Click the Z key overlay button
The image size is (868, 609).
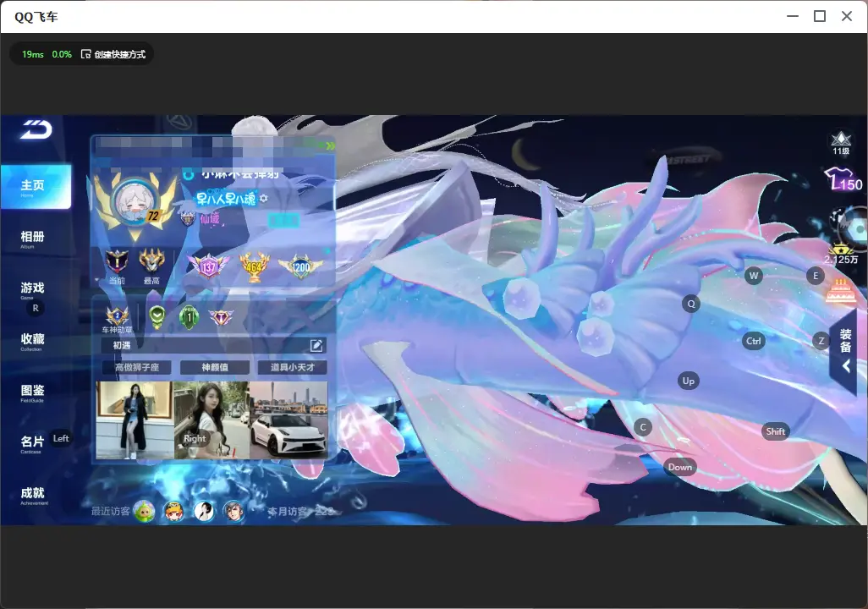tap(821, 341)
